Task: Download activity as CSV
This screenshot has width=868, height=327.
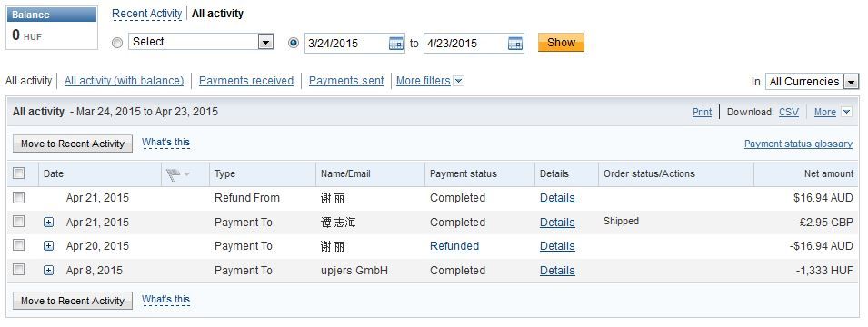Action: click(789, 112)
